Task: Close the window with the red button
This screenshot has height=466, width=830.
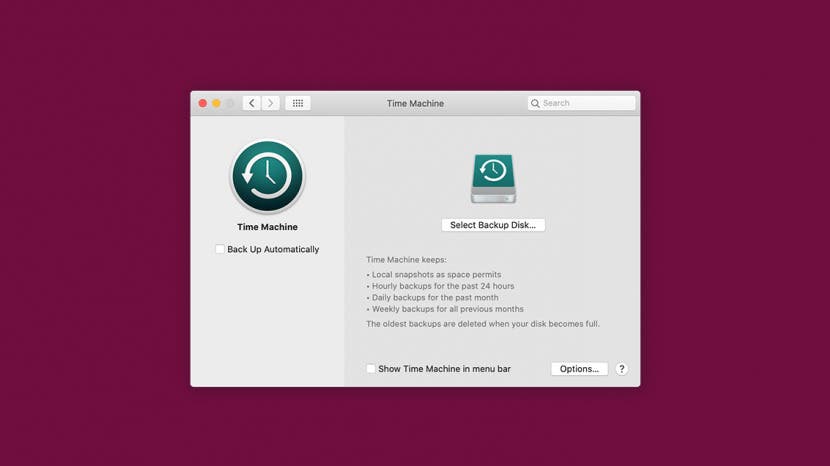Action: pos(203,103)
